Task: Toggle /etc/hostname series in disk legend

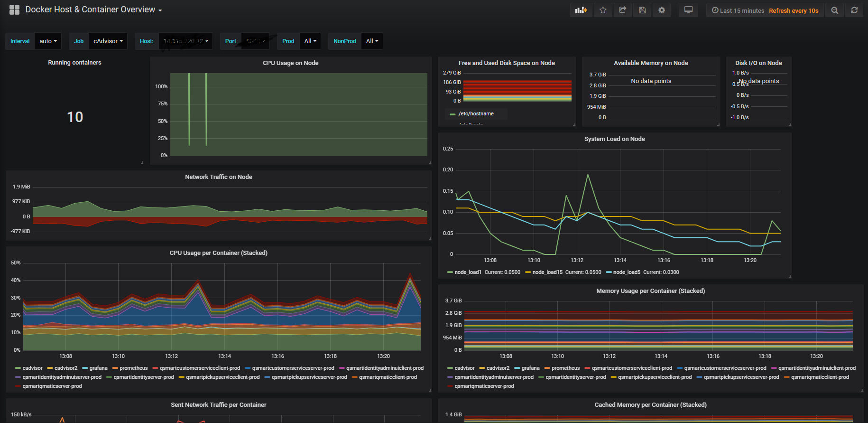Action: tap(476, 114)
